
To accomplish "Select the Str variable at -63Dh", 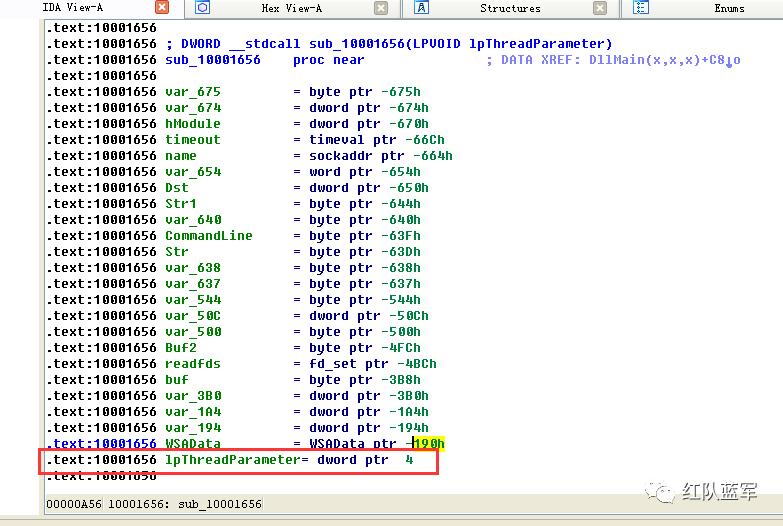I will pos(177,252).
